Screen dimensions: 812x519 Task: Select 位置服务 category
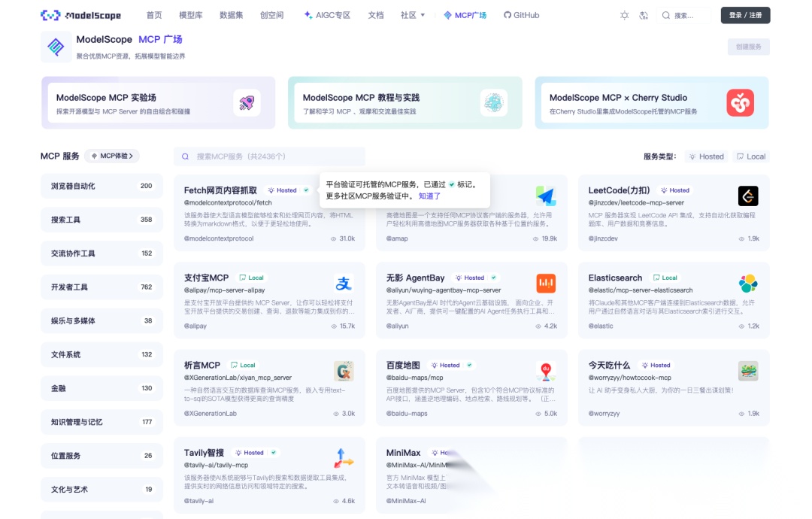click(x=101, y=455)
